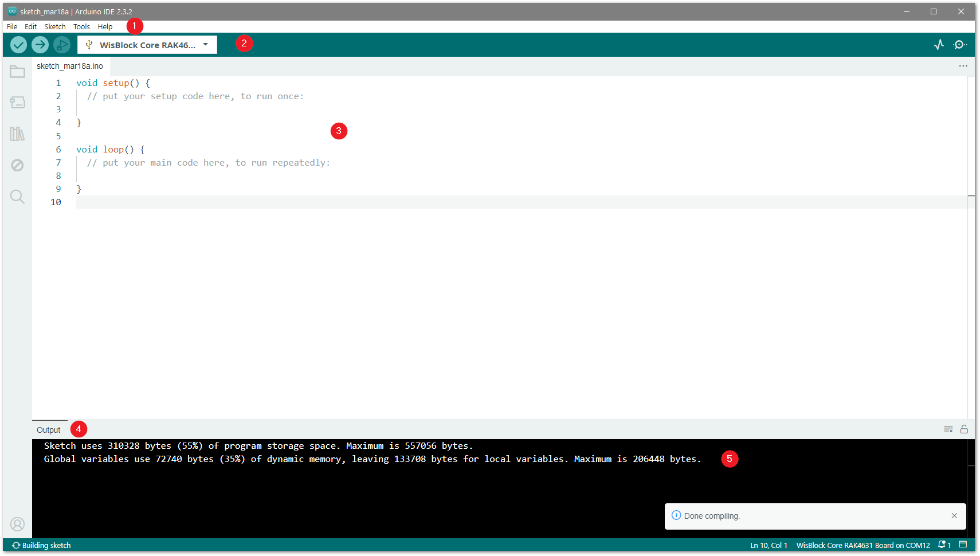Screen dimensions: 980x556
Task: Close the Arduino IDE window
Action: coord(961,11)
